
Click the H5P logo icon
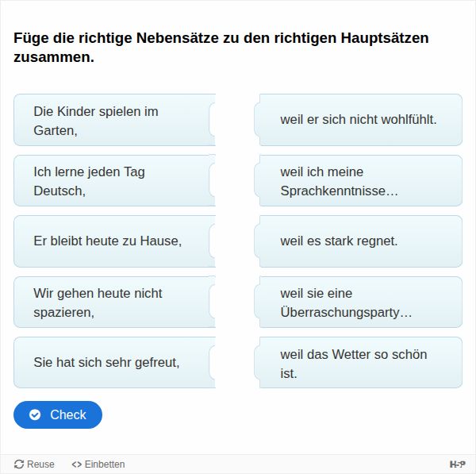(458, 464)
